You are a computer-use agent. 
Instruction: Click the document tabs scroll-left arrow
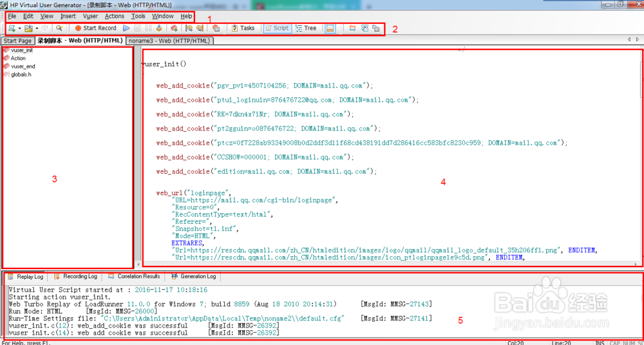coord(629,39)
